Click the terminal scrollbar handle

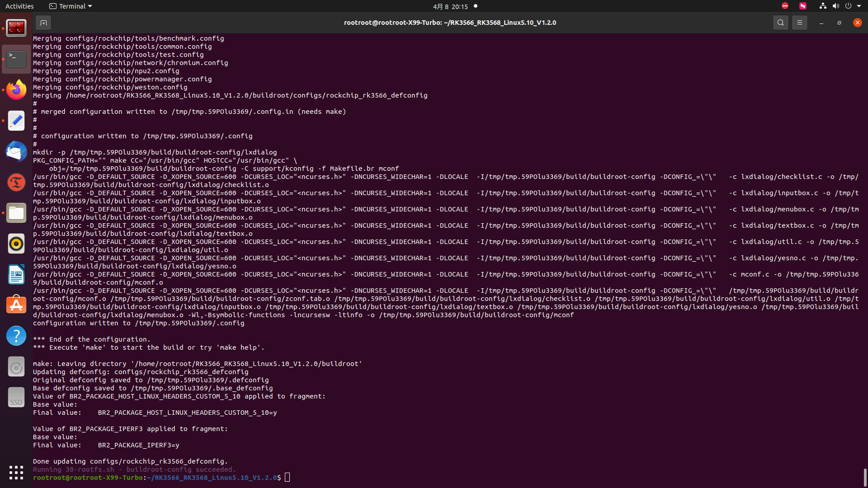pyautogui.click(x=865, y=477)
